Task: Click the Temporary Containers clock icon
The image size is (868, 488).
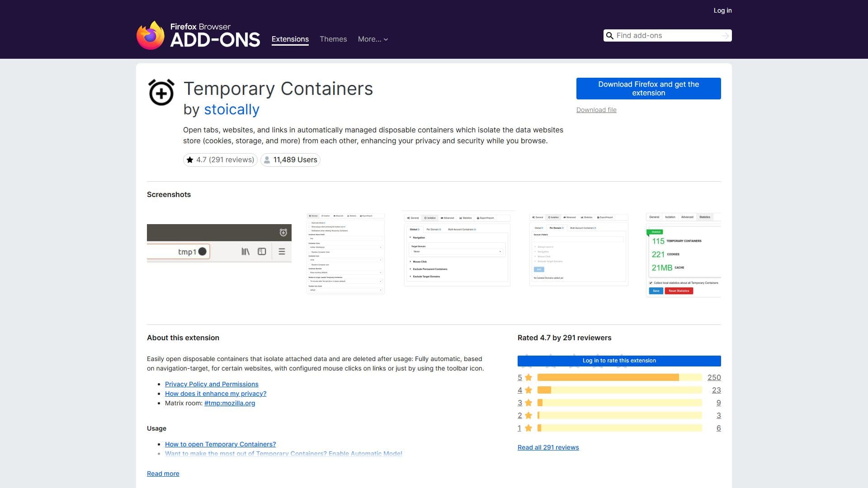Action: (161, 92)
